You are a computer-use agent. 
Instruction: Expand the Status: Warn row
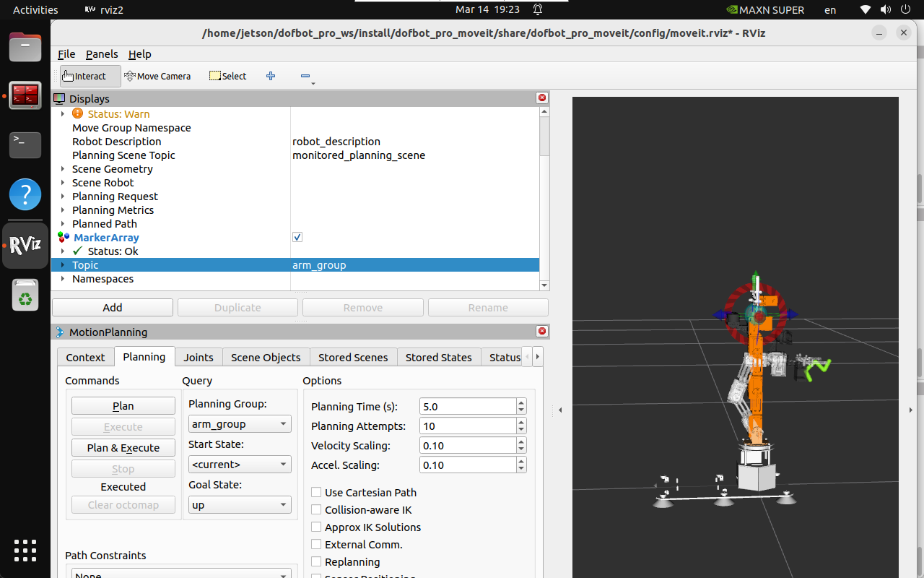tap(63, 114)
